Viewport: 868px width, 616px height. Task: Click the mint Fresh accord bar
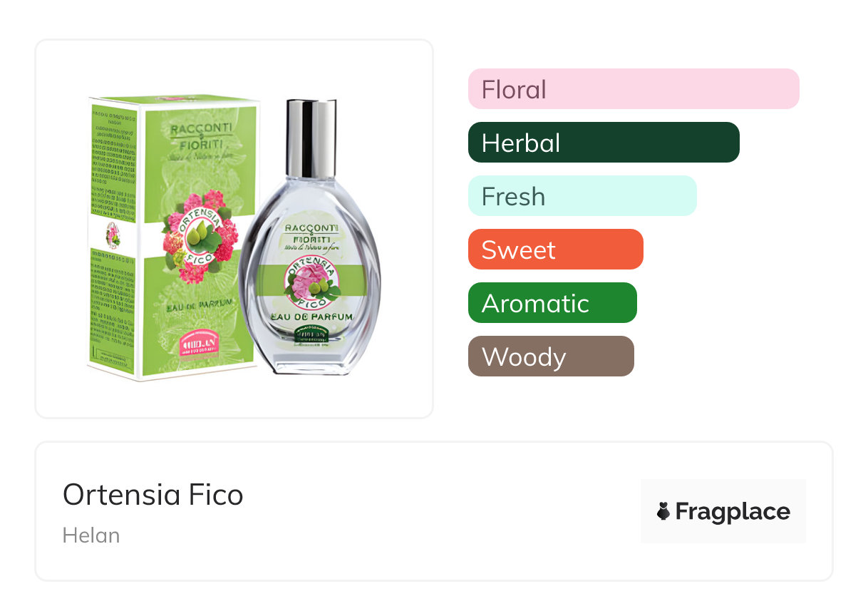(582, 196)
